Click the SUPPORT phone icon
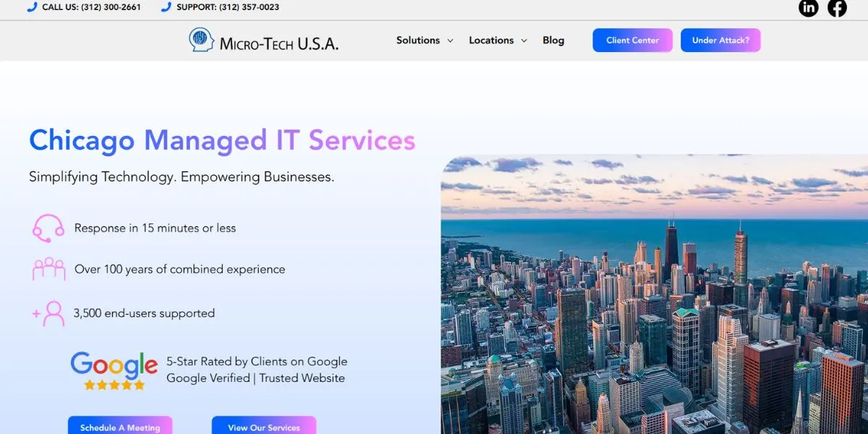The height and width of the screenshot is (434, 868). 166,7
